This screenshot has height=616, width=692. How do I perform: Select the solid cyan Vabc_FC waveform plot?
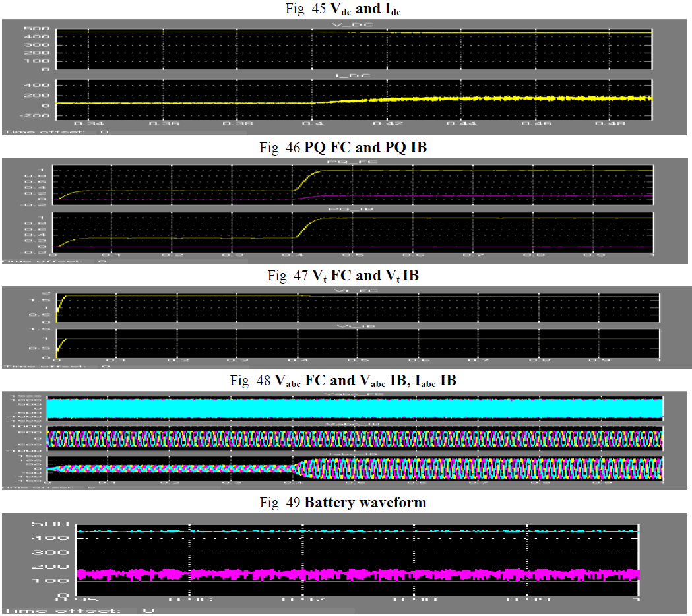coord(354,408)
